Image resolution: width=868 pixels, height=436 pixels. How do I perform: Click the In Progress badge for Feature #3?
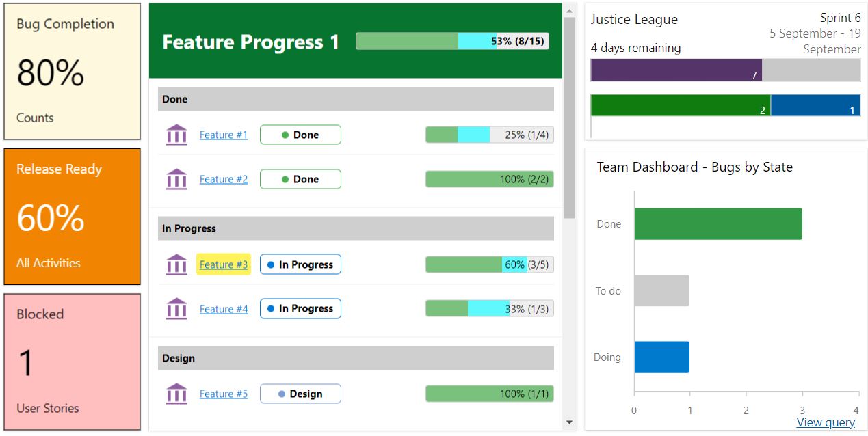click(x=300, y=264)
